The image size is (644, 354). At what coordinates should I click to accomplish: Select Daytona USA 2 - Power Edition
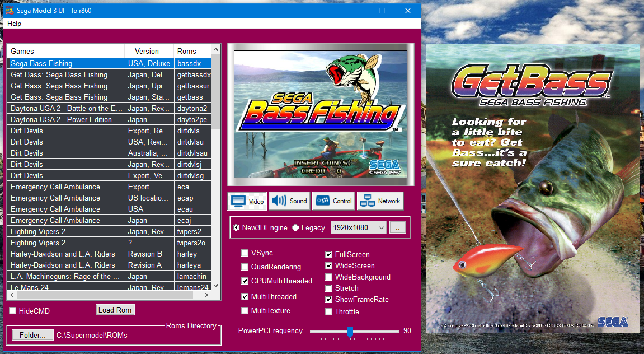(109, 119)
